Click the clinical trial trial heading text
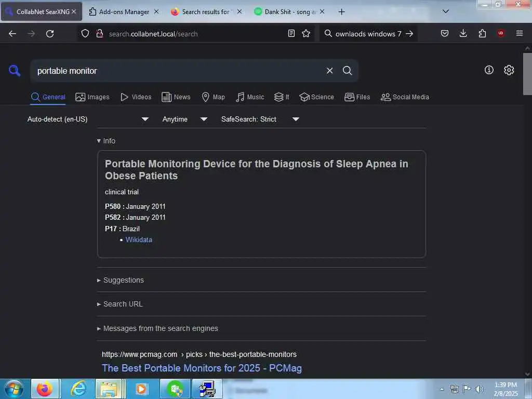Image resolution: width=532 pixels, height=399 pixels. tap(122, 192)
